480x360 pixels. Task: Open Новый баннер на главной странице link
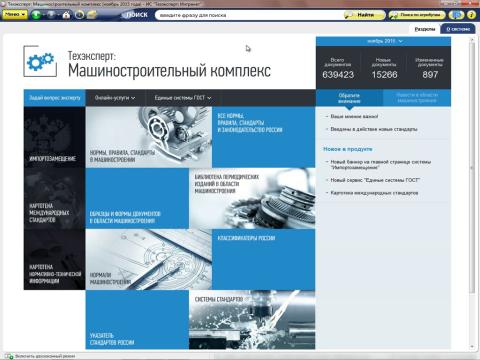(380, 165)
